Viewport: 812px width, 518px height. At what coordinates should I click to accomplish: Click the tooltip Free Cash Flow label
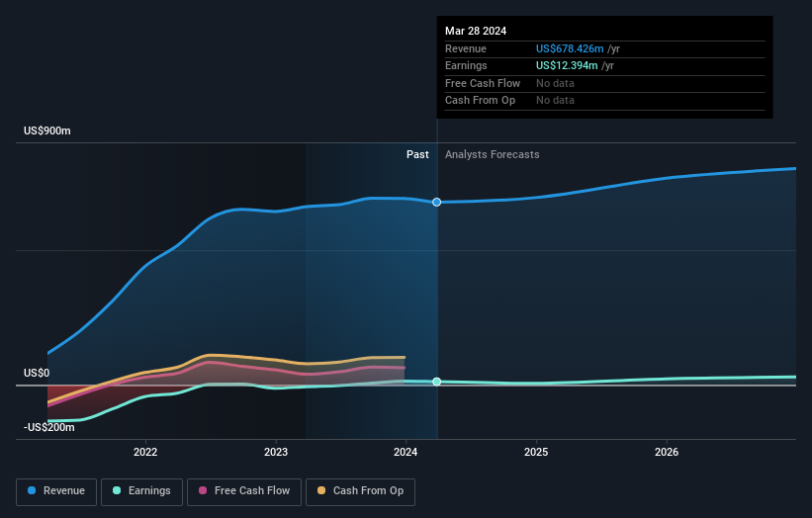pos(482,83)
